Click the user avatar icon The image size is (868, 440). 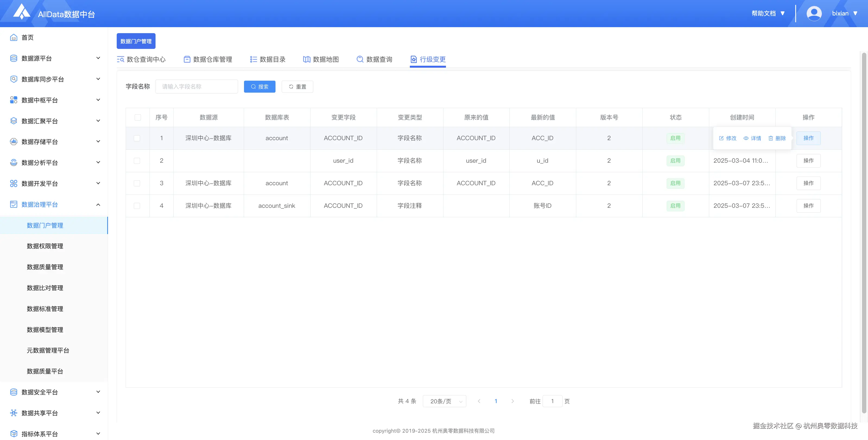(x=814, y=14)
